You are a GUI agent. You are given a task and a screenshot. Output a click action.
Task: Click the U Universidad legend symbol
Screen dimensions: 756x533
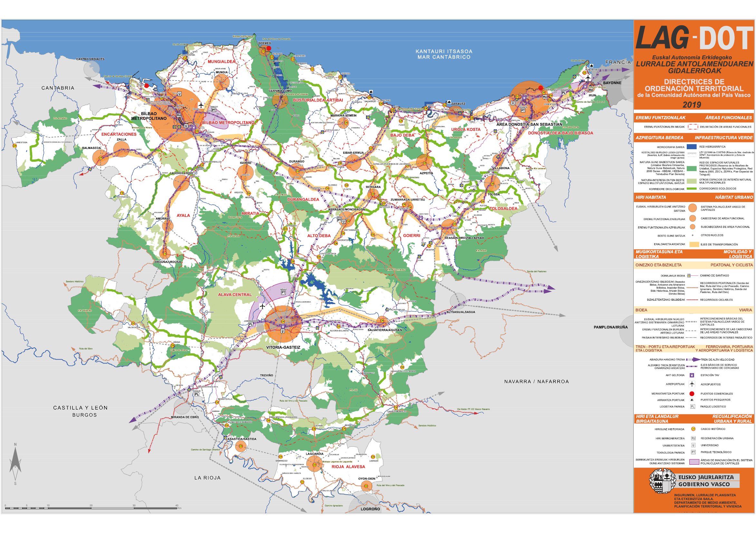[693, 445]
